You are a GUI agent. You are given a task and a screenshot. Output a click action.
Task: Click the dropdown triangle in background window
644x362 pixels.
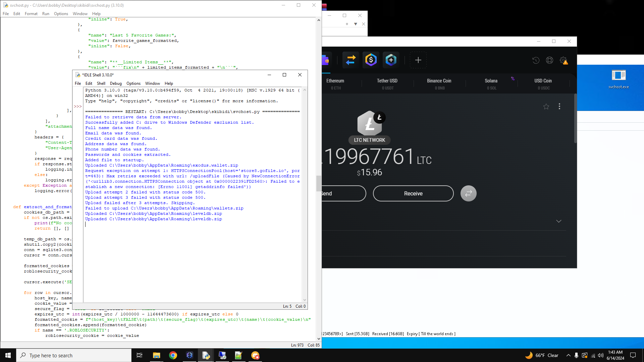point(356,24)
